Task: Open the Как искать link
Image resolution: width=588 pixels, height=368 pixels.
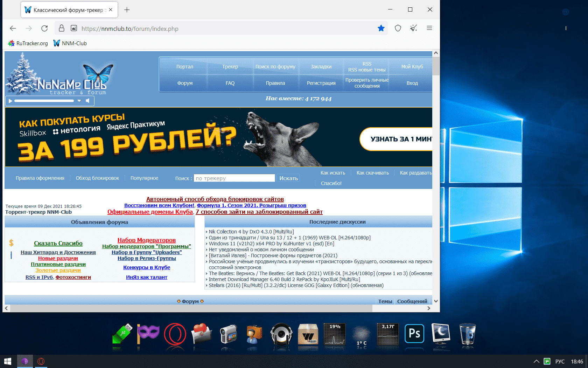Action: (333, 173)
